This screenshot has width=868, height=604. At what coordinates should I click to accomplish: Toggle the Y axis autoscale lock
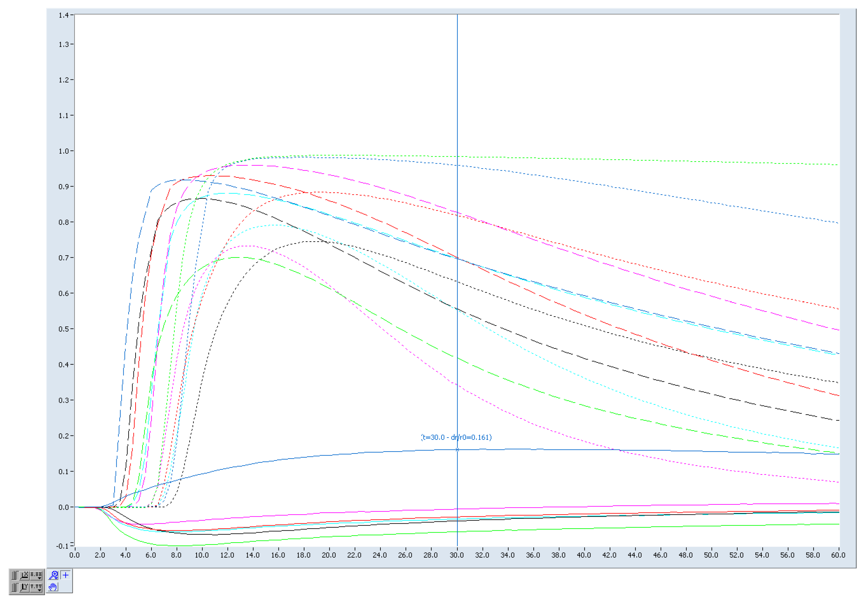point(15,588)
